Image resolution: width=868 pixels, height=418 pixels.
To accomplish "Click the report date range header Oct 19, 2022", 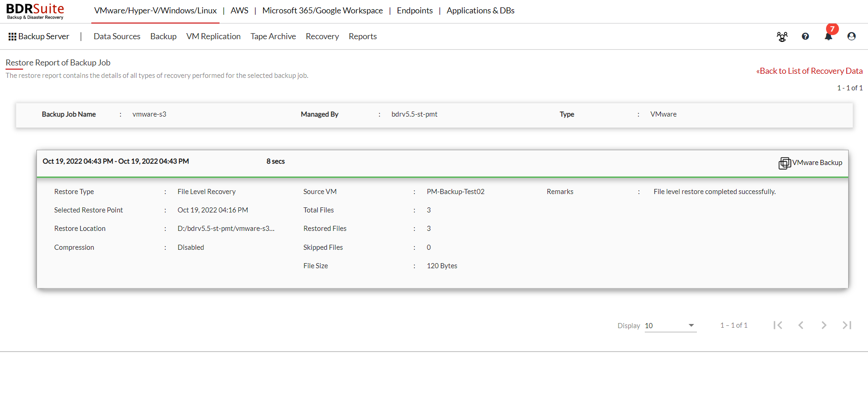I will pyautogui.click(x=116, y=161).
